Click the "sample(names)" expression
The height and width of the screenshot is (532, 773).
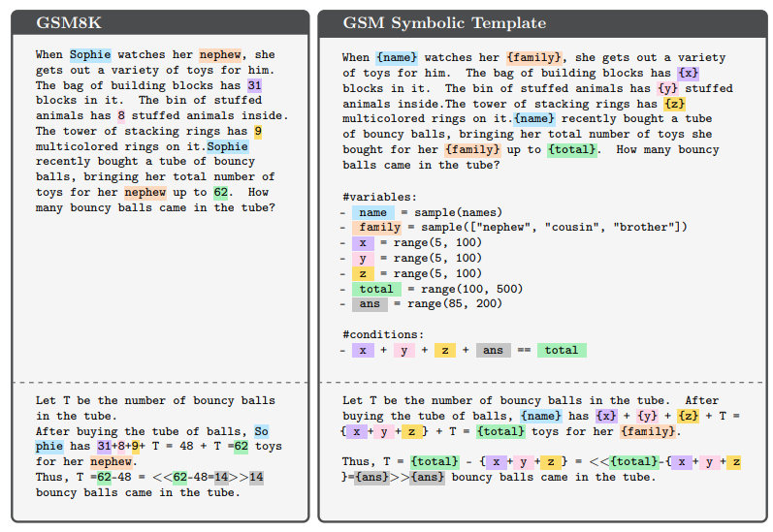[458, 212]
